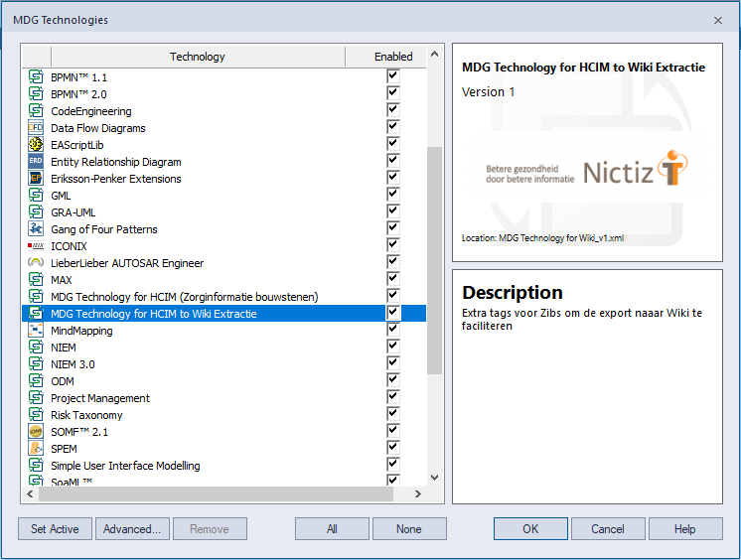Select the Gang of Four Patterns row
The width and height of the screenshot is (741, 560).
coord(224,229)
